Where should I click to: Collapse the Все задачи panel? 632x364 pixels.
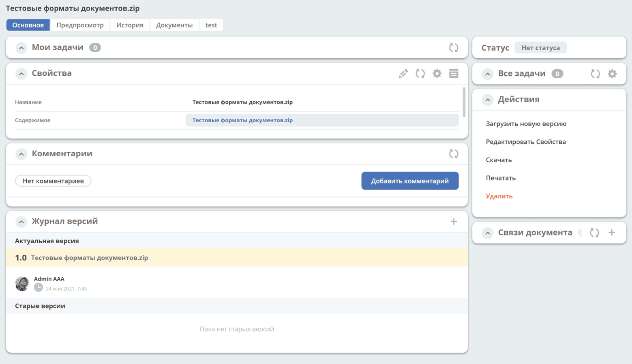488,74
